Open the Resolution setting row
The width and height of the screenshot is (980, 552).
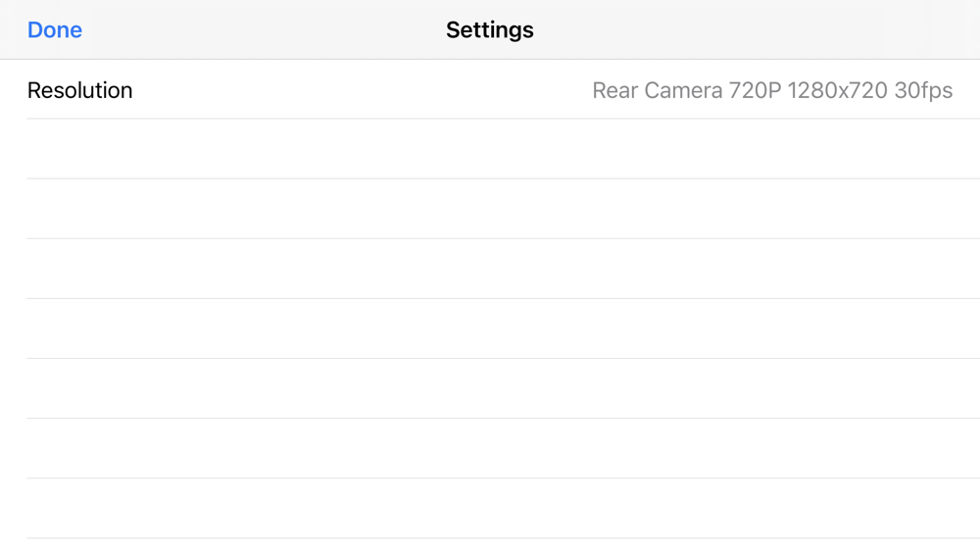[x=490, y=90]
